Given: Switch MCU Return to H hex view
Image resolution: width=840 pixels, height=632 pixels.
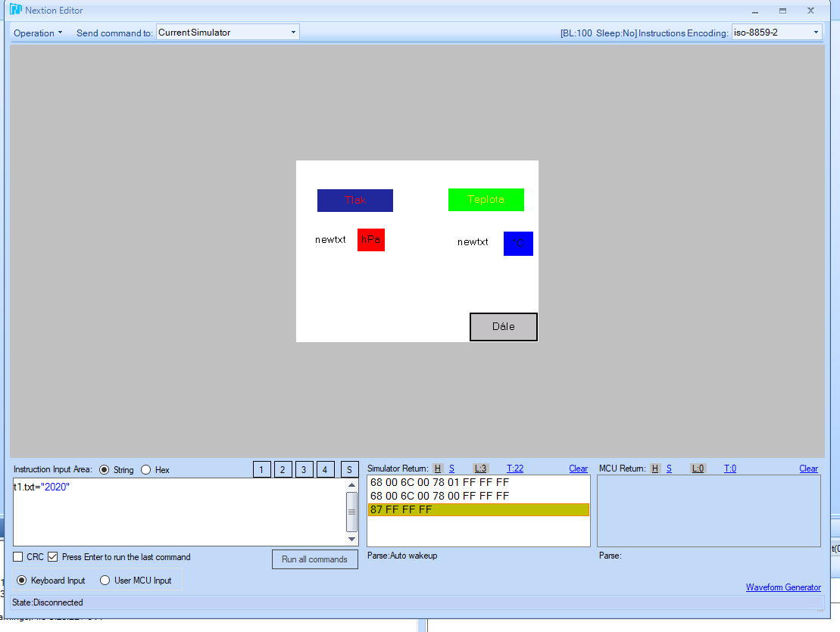Looking at the screenshot, I should pyautogui.click(x=656, y=469).
